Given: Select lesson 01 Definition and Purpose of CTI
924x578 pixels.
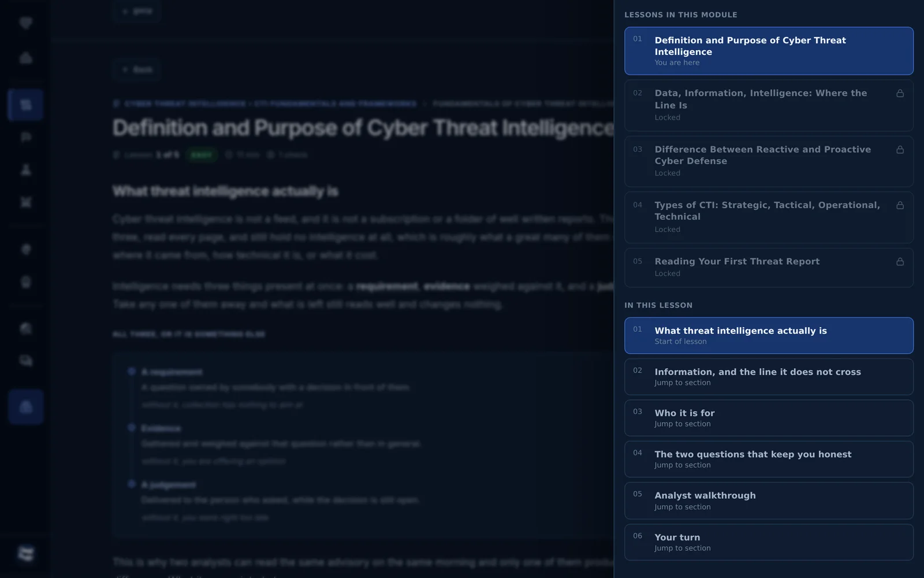Looking at the screenshot, I should 769,51.
